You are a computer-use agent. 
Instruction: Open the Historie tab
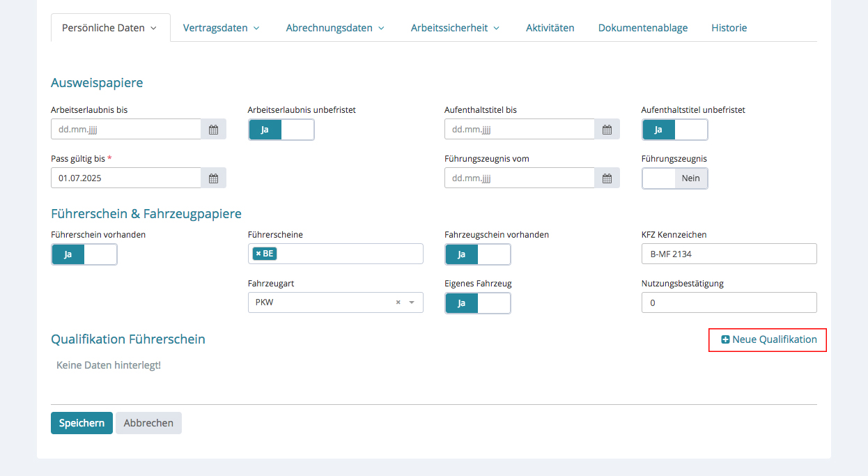729,28
